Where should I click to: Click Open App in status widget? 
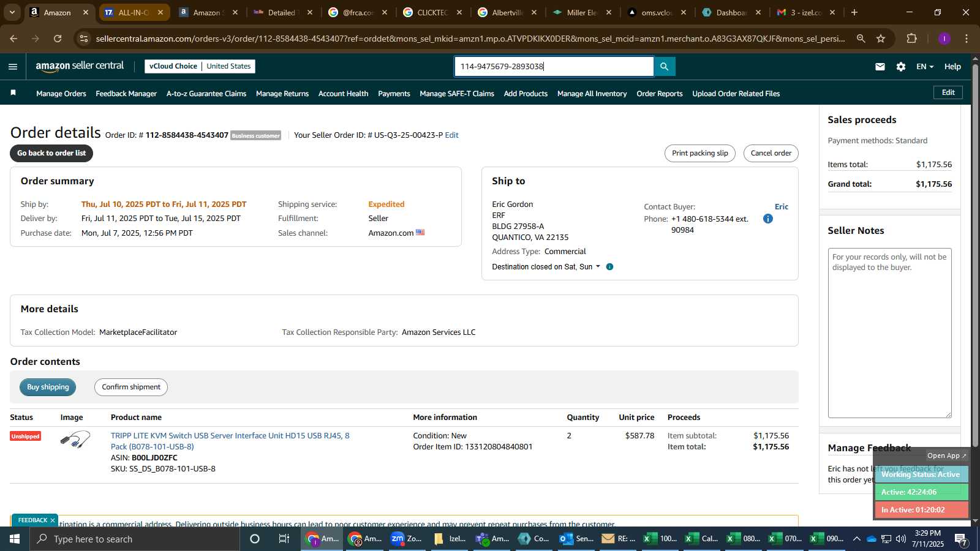[x=946, y=455]
